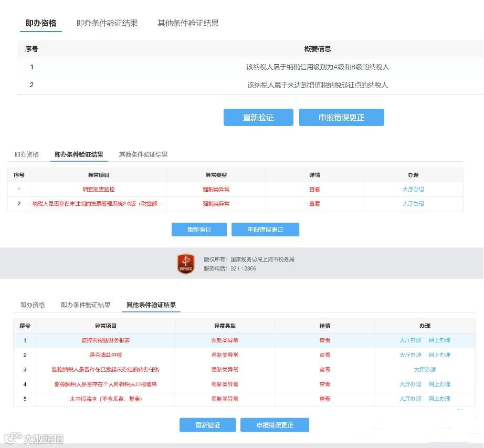Click 大厅办理 for 监控未报送财务报表 row
The image size is (484, 448).
click(x=410, y=340)
